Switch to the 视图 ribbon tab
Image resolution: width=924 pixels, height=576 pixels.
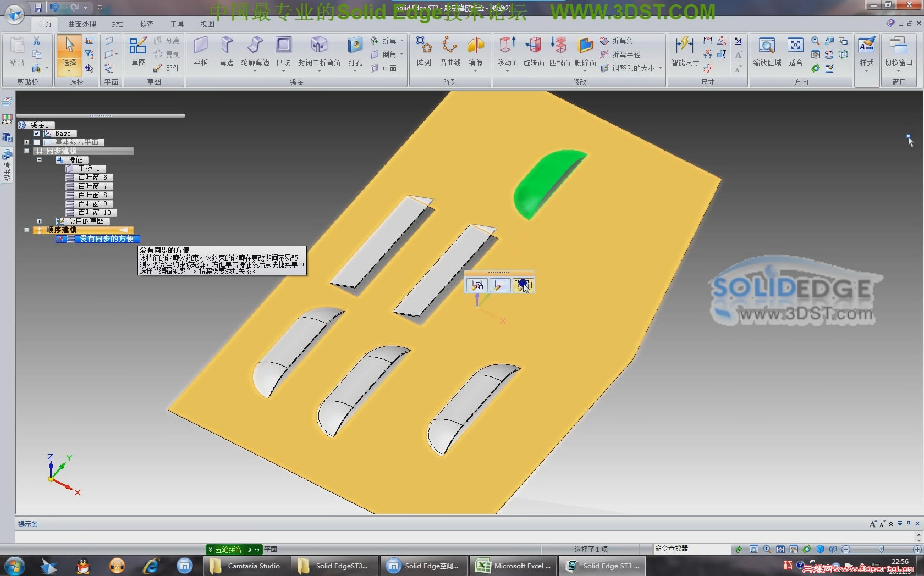pos(207,24)
